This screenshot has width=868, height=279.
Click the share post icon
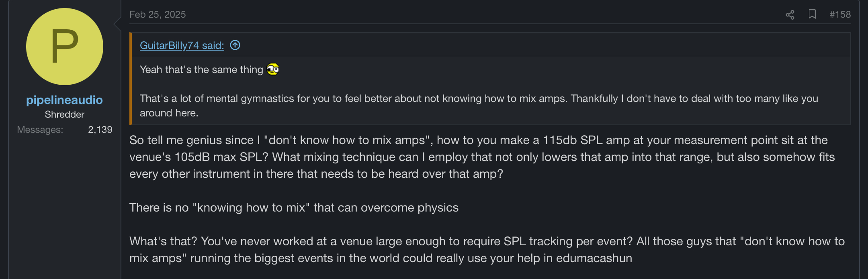[x=790, y=15]
